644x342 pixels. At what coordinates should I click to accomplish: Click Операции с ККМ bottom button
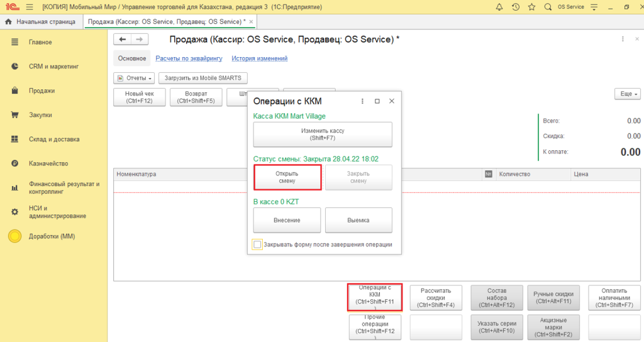tap(375, 297)
